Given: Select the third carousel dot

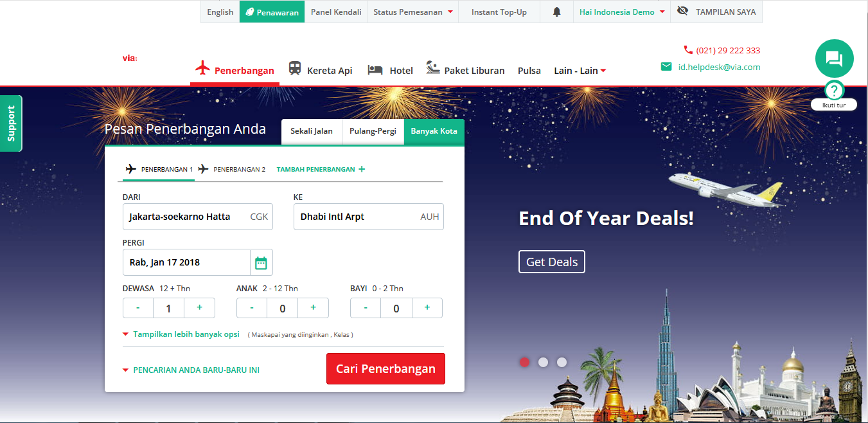Looking at the screenshot, I should coord(562,362).
